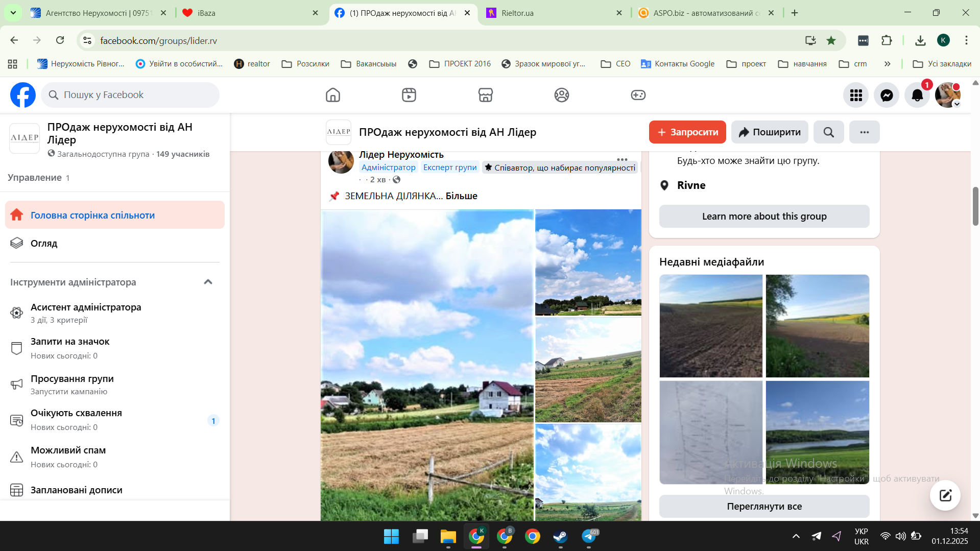980x551 pixels.
Task: Open the group header three-dots menu
Action: pyautogui.click(x=864, y=132)
